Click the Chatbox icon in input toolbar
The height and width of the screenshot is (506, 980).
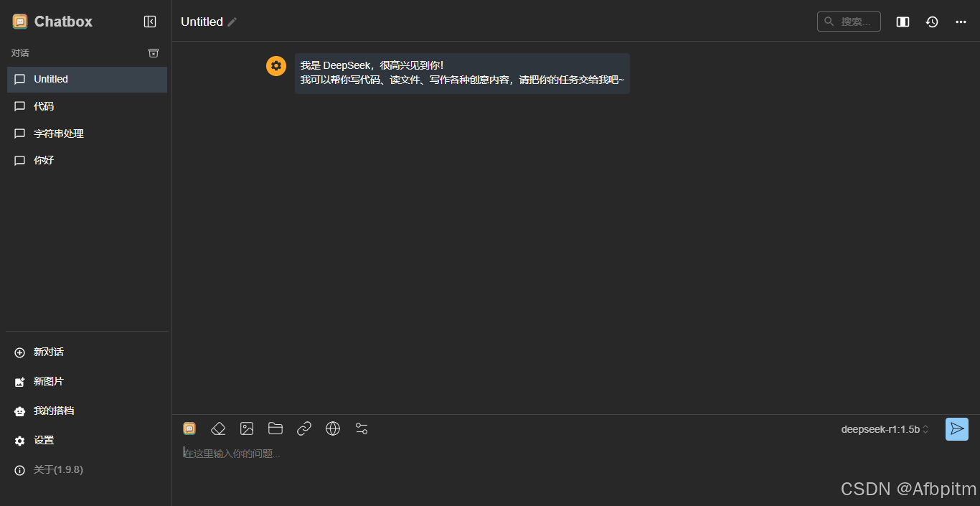(189, 428)
